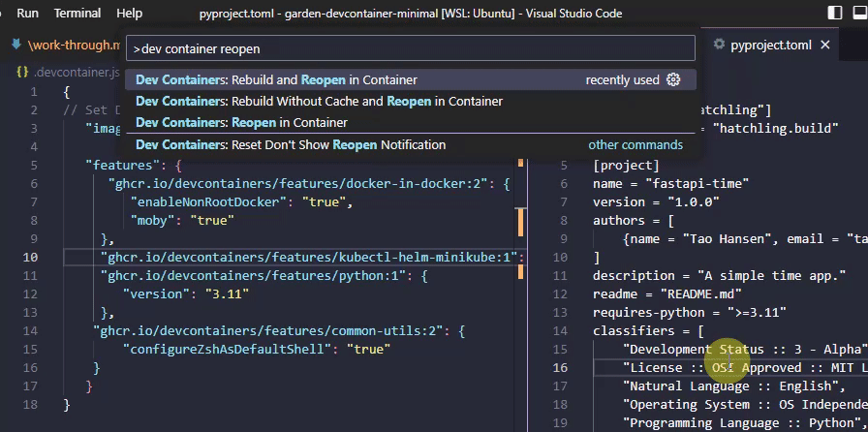Run Rebuild Without Cache and Reopen command
Viewport: 868px width, 432px height.
[410, 102]
